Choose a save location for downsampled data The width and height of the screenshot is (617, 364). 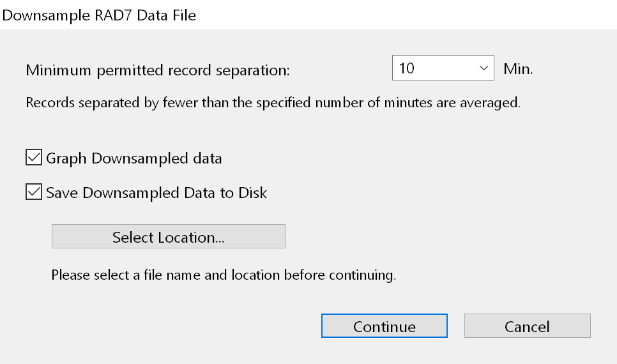(x=168, y=237)
